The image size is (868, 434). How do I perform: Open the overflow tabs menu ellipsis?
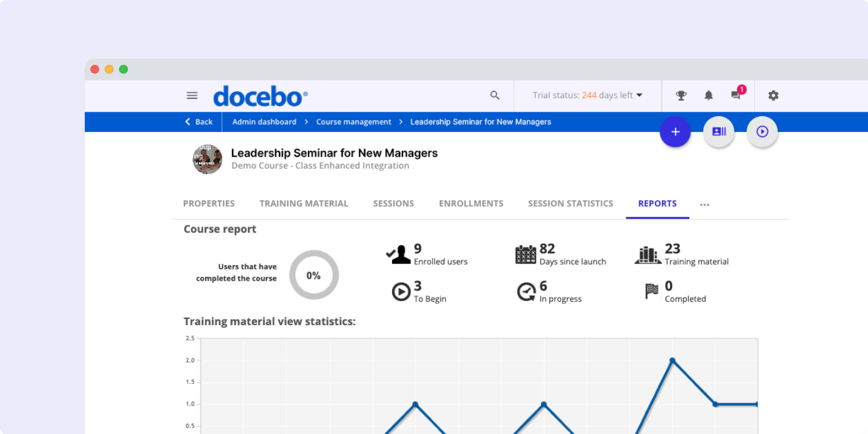click(x=705, y=204)
